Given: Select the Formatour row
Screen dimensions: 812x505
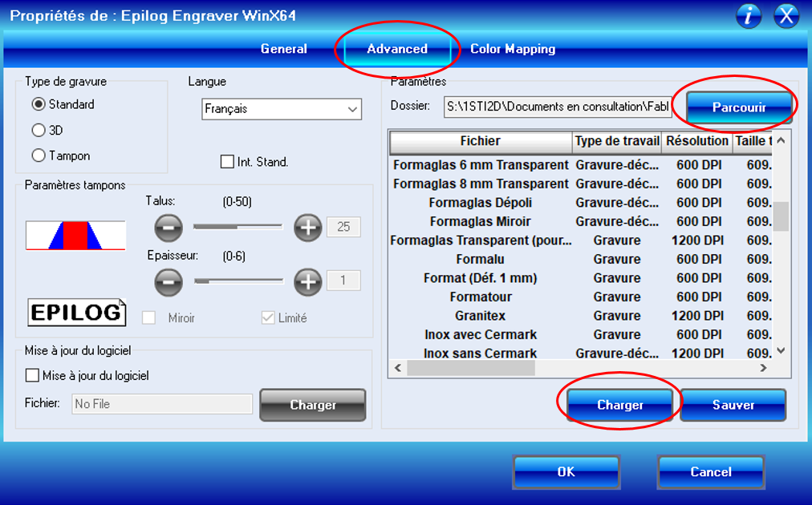Looking at the screenshot, I should (581, 297).
